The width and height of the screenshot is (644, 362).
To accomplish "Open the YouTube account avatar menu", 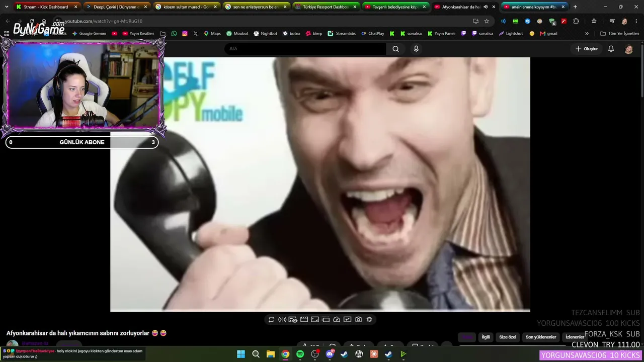I will [628, 49].
